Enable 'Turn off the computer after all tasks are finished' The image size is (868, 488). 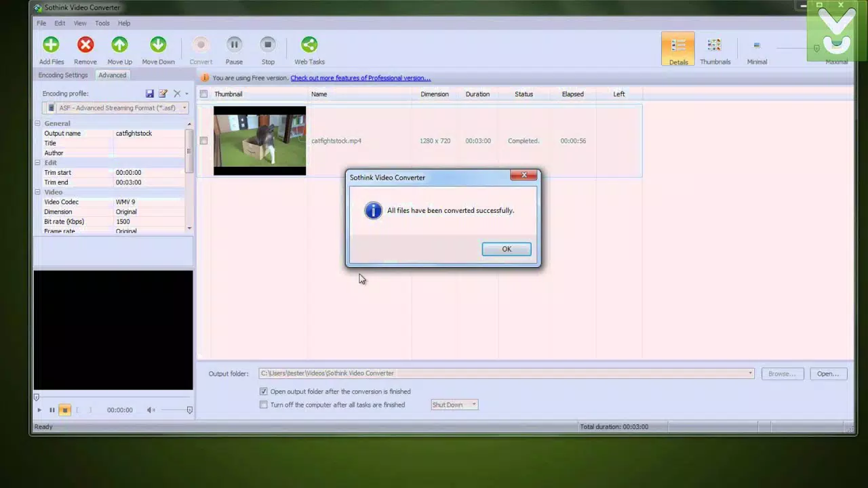(263, 405)
